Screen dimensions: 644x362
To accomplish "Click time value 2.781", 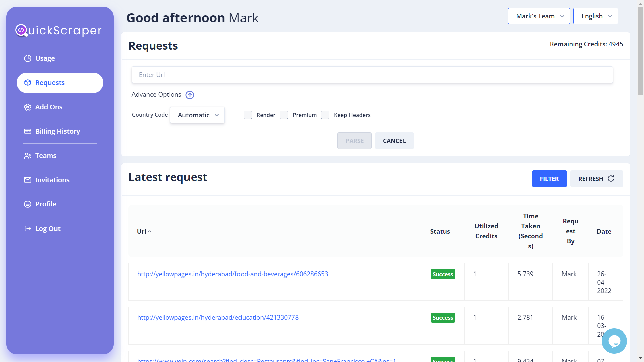I will pyautogui.click(x=525, y=317).
